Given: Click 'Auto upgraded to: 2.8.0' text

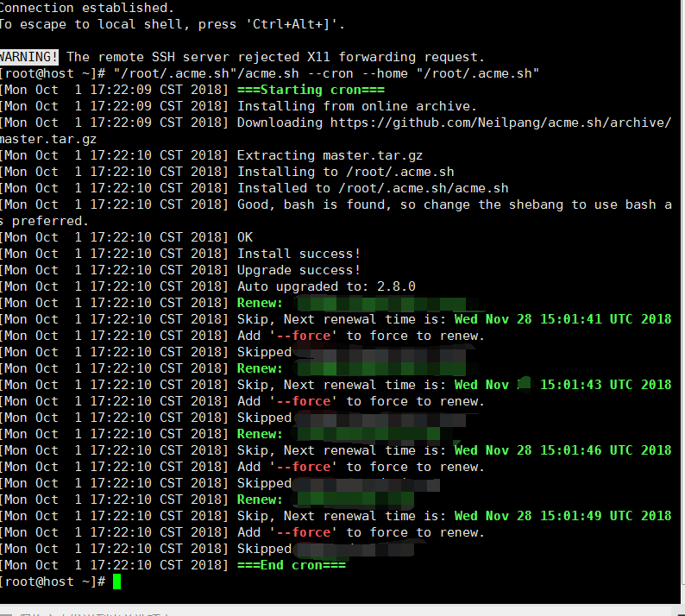Looking at the screenshot, I should (326, 286).
